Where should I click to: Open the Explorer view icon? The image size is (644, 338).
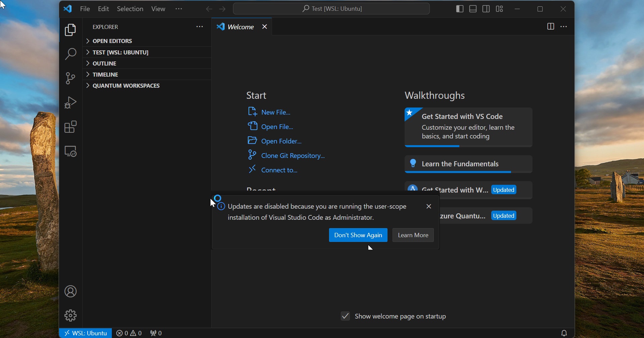click(x=70, y=30)
